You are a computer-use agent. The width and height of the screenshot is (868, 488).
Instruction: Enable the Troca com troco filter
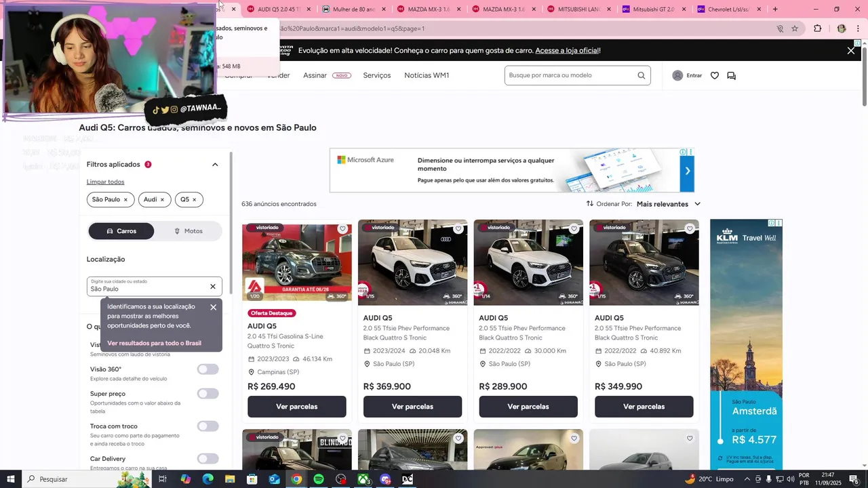point(208,426)
